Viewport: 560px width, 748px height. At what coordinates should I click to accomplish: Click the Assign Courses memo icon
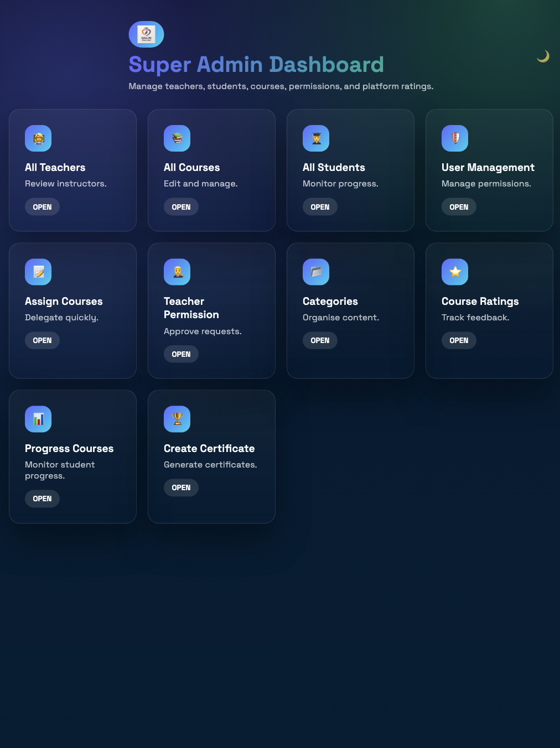(x=38, y=272)
